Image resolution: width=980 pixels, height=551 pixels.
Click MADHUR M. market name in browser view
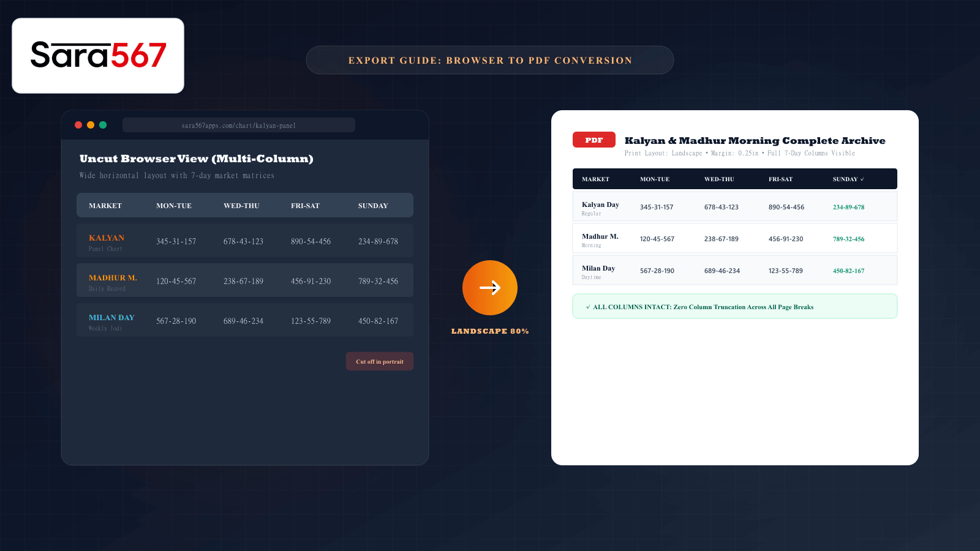(113, 277)
